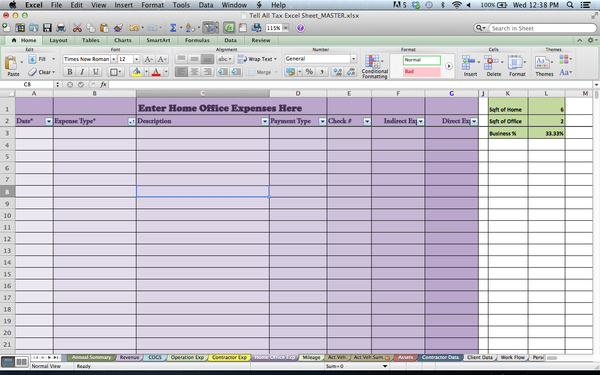Click the Increase Decimal icon
The image size is (600, 375).
[338, 72]
